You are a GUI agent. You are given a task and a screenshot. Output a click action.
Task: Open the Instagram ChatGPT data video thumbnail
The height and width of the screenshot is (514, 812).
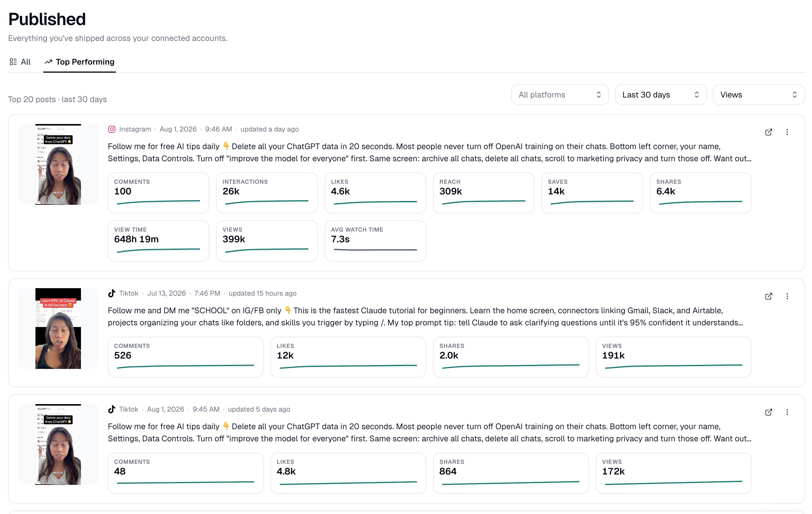click(x=58, y=164)
